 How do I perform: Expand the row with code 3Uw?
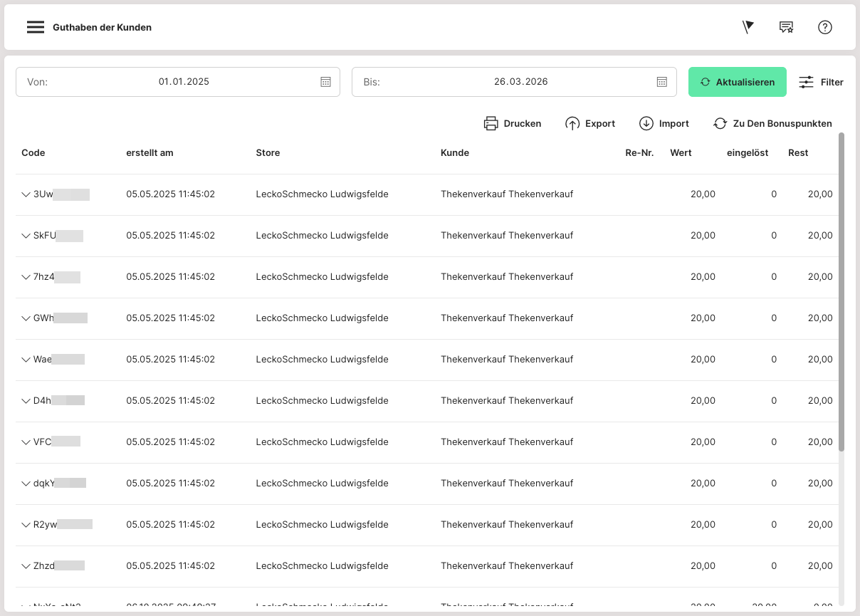26,194
